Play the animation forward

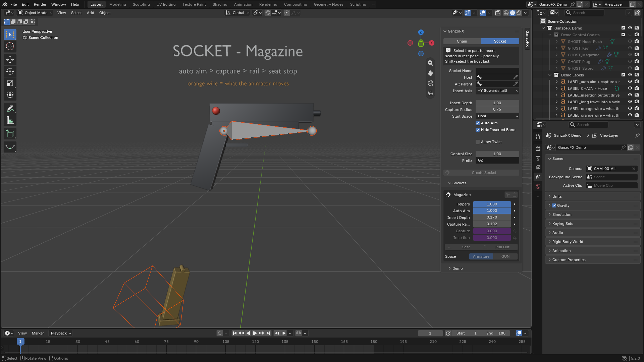pyautogui.click(x=255, y=333)
